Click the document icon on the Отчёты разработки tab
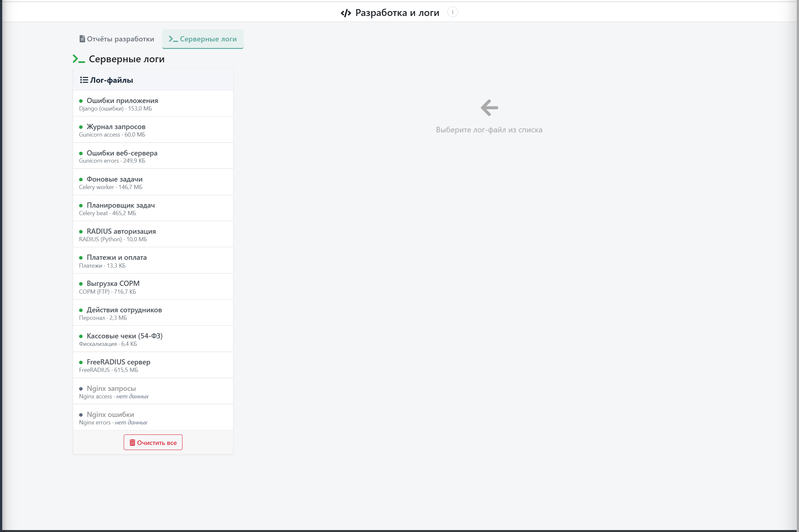 pyautogui.click(x=82, y=39)
